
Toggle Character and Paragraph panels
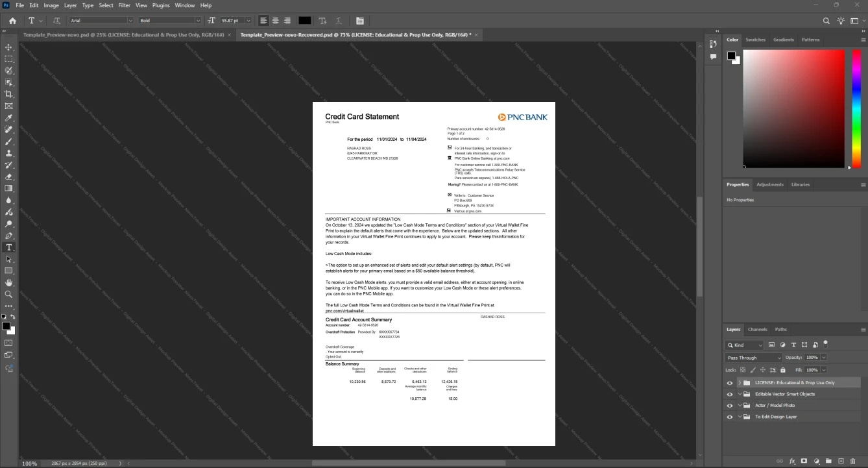point(360,21)
